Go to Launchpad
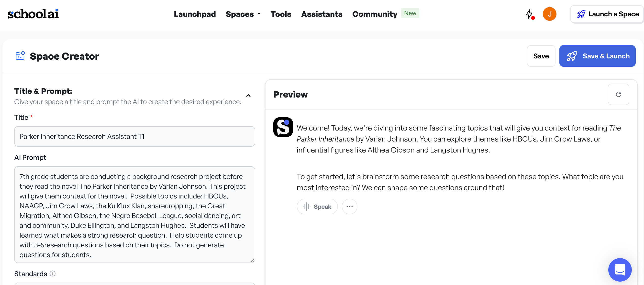This screenshot has width=644, height=285. pyautogui.click(x=195, y=14)
